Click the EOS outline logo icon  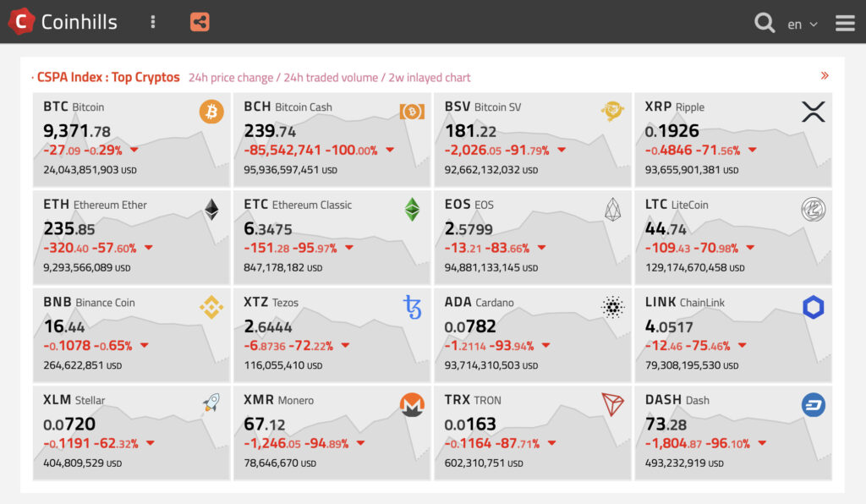(x=612, y=209)
